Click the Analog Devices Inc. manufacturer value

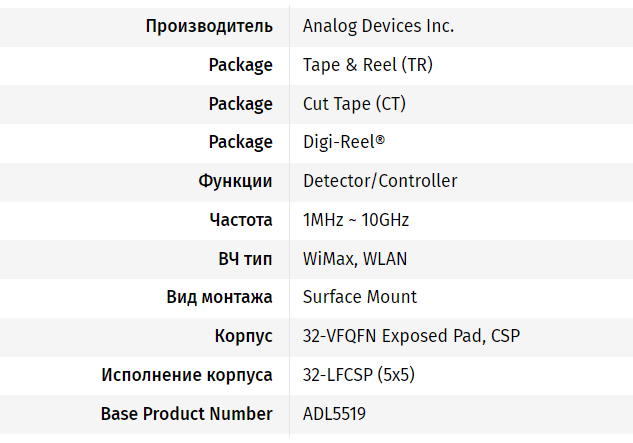tap(378, 26)
